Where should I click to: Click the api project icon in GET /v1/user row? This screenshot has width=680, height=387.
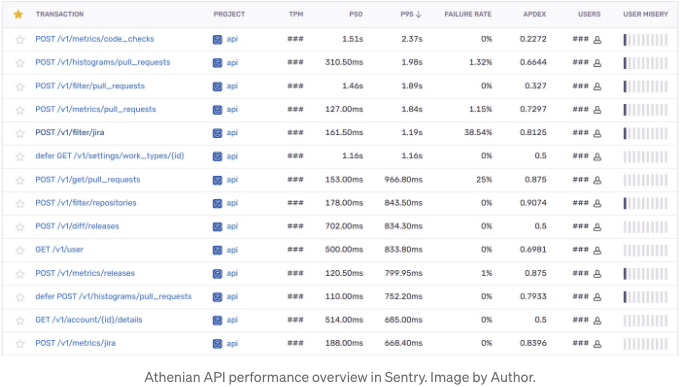(x=217, y=250)
